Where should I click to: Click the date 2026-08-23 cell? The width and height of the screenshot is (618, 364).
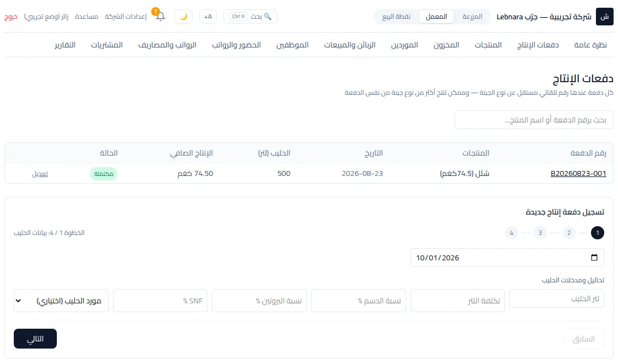point(362,173)
